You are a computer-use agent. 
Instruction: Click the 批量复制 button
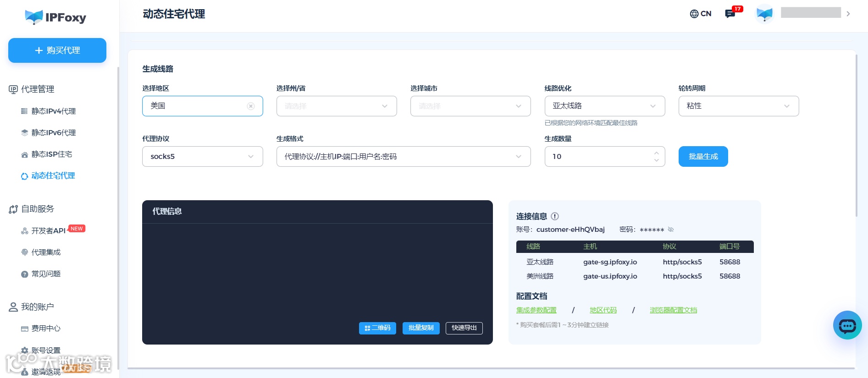click(x=421, y=328)
